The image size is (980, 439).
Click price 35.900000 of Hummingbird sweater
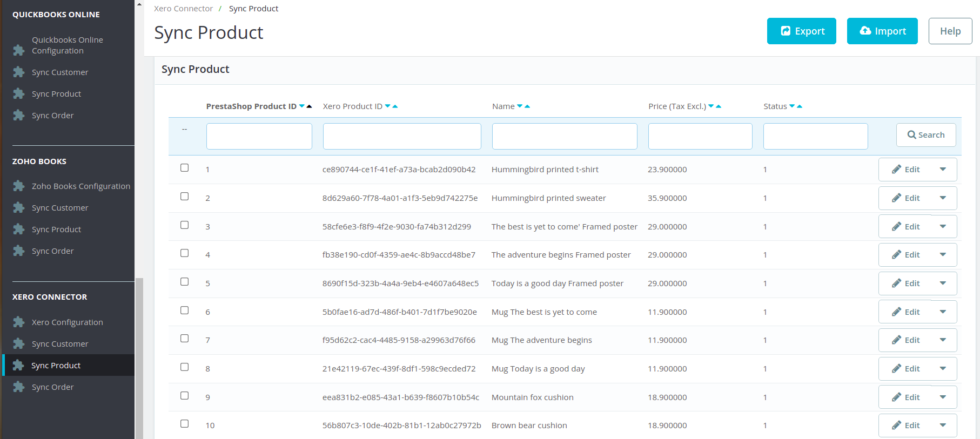(x=667, y=198)
